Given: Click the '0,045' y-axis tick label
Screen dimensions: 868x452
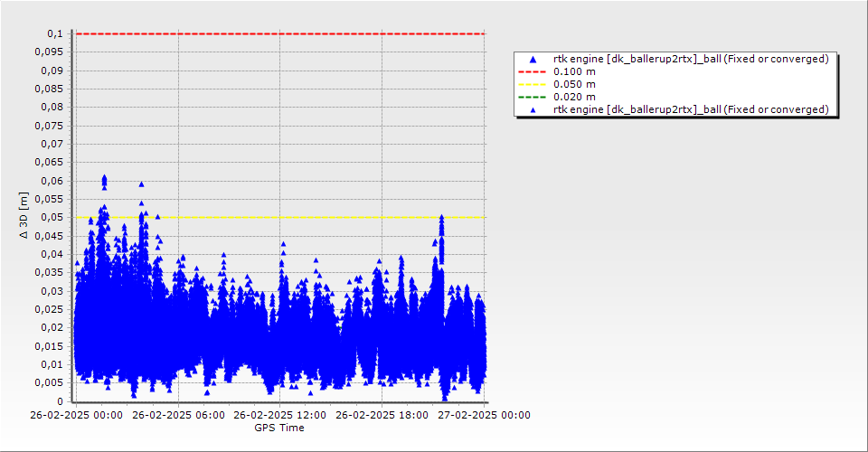Looking at the screenshot, I should click(x=49, y=236).
